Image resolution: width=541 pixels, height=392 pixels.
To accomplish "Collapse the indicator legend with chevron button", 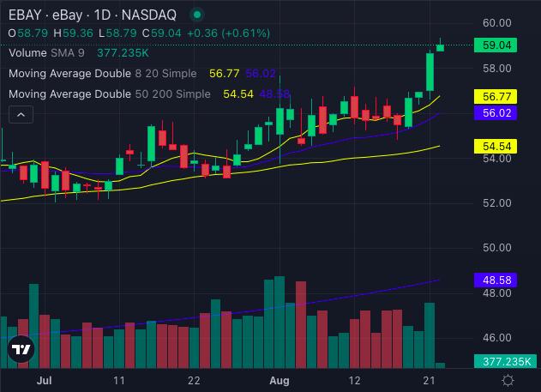I will point(21,115).
